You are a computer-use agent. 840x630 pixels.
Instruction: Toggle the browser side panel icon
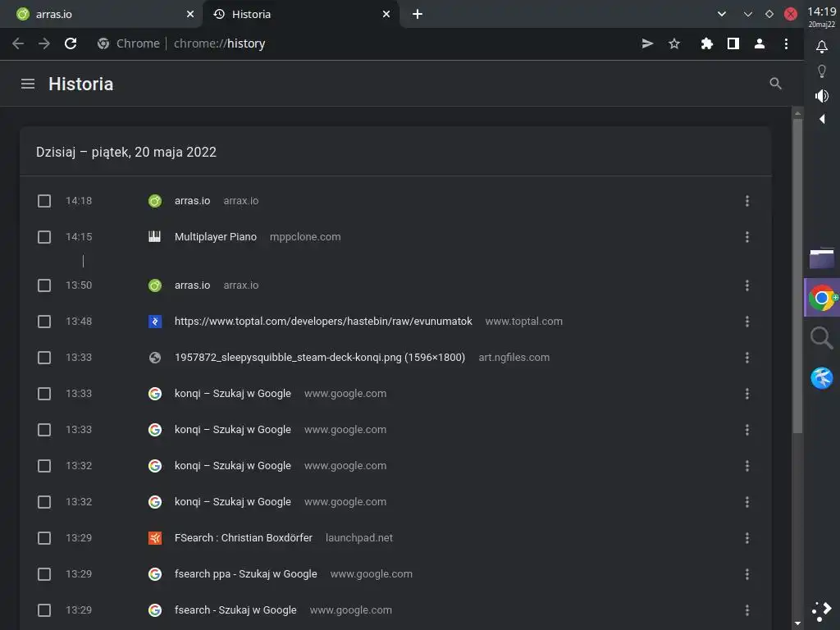pos(733,43)
